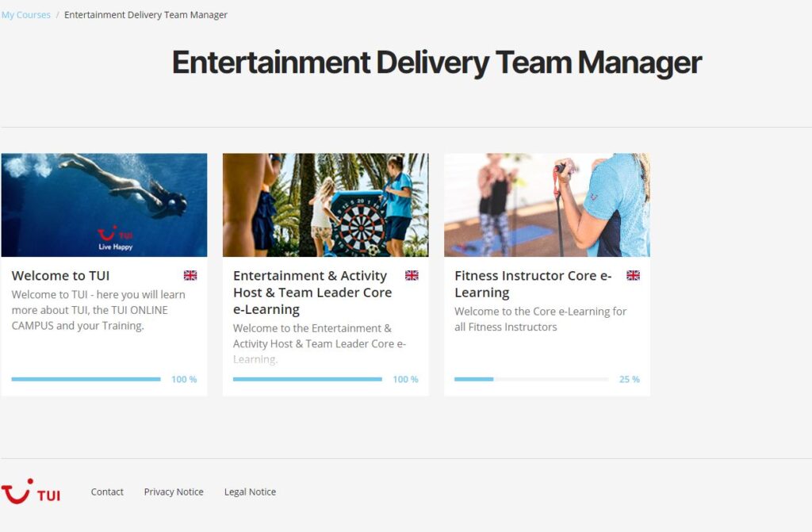Viewport: 812px width, 532px height.
Task: Click the UK flag on Fitness Instructor card
Action: [x=633, y=275]
